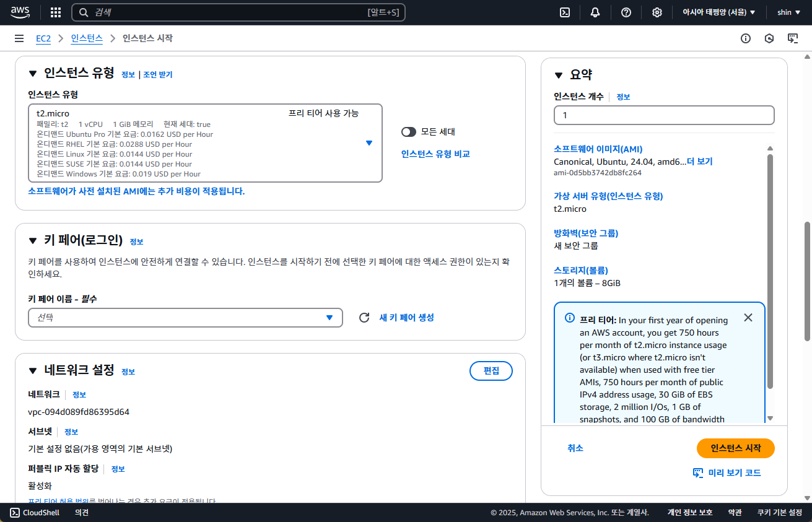The image size is (812, 522).
Task: Click 편집 in network settings
Action: point(491,371)
